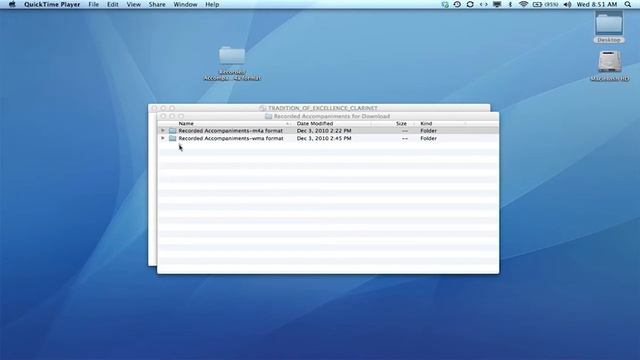The width and height of the screenshot is (640, 360).
Task: Select Recorded Accompaniments-m4a format name
Action: 231,131
